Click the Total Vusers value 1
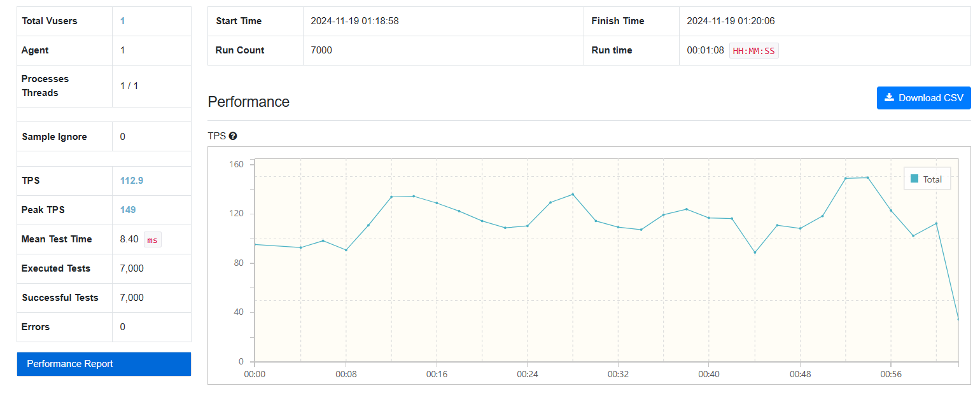 pyautogui.click(x=123, y=21)
